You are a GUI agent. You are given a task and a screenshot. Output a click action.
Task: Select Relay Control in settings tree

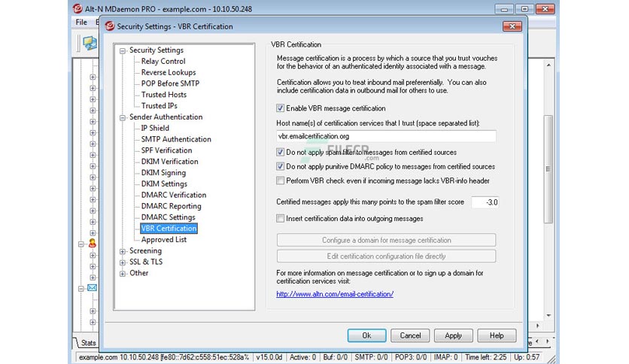pyautogui.click(x=163, y=62)
